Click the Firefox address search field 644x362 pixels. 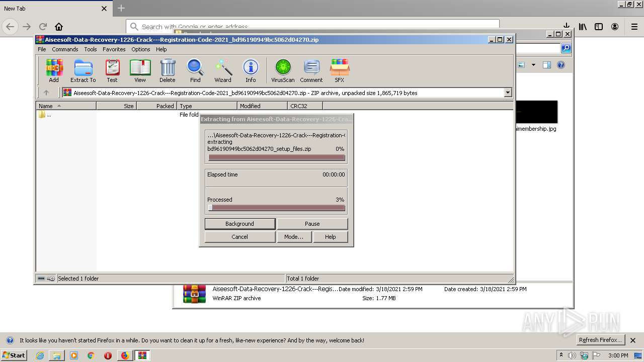pos(312,27)
